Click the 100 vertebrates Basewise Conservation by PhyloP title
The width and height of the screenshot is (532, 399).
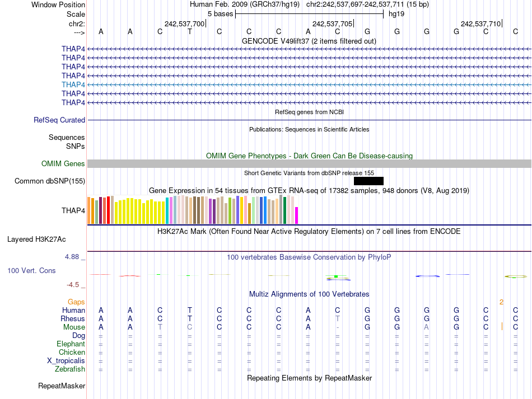309,257
